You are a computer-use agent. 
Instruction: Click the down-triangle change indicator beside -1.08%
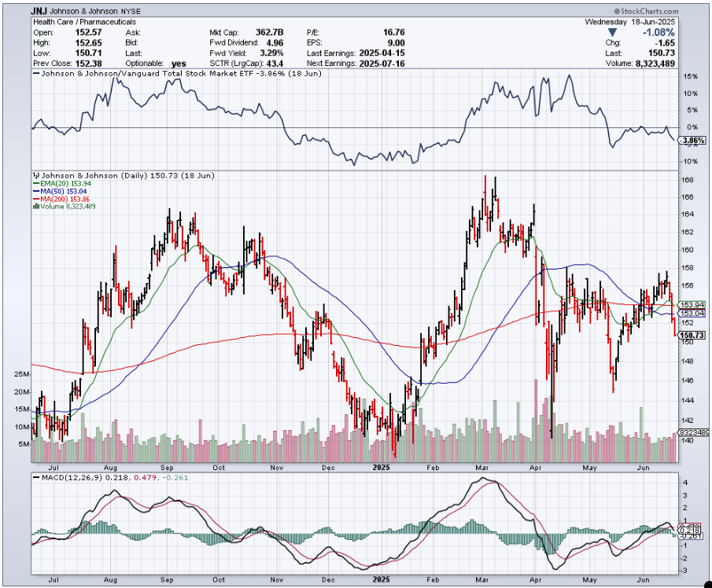pos(612,33)
